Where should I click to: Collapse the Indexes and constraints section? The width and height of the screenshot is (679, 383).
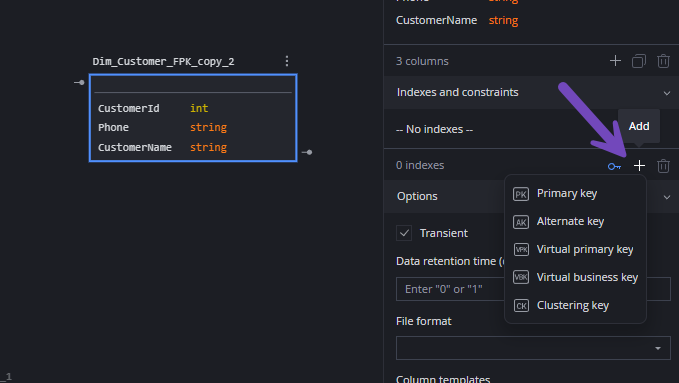[x=666, y=93]
